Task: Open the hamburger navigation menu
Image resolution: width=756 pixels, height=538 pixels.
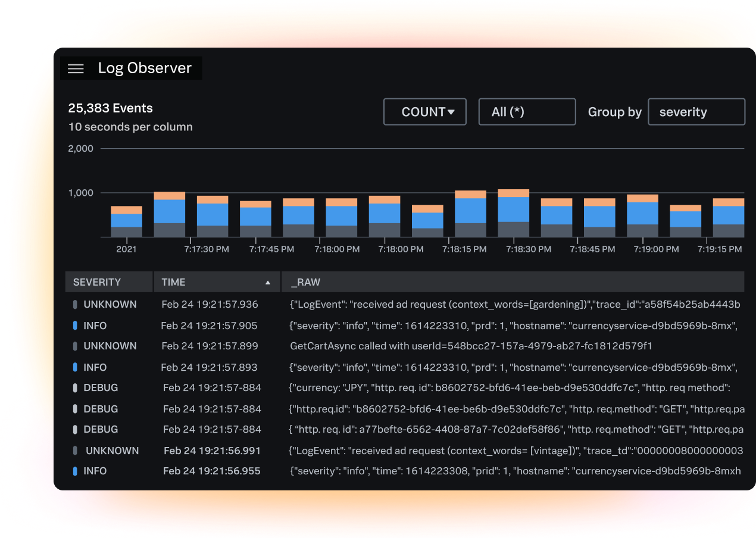Action: tap(76, 68)
